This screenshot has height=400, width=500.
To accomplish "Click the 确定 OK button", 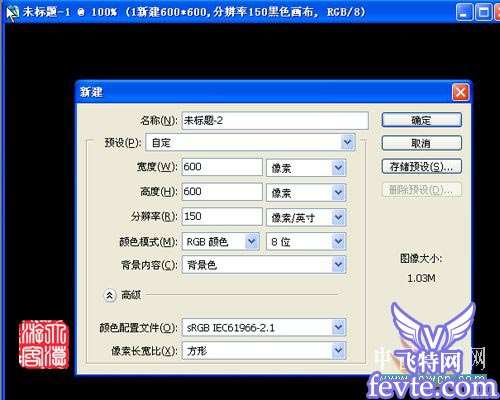I will coord(422,120).
